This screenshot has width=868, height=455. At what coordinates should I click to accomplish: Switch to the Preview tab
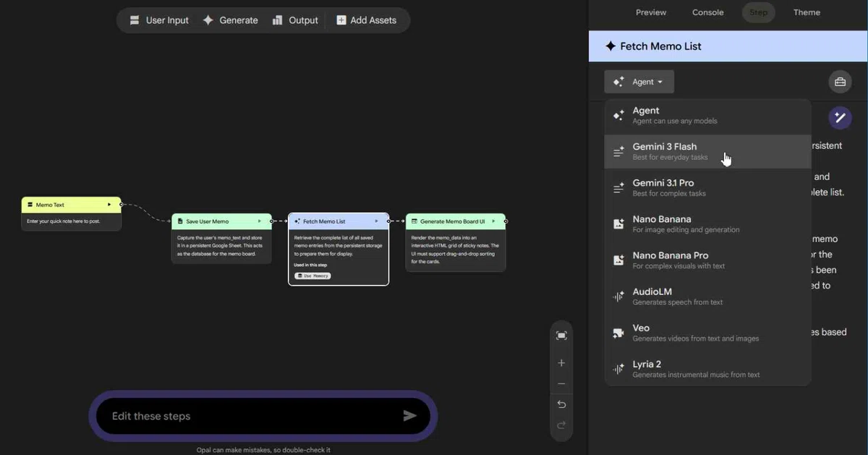click(651, 12)
